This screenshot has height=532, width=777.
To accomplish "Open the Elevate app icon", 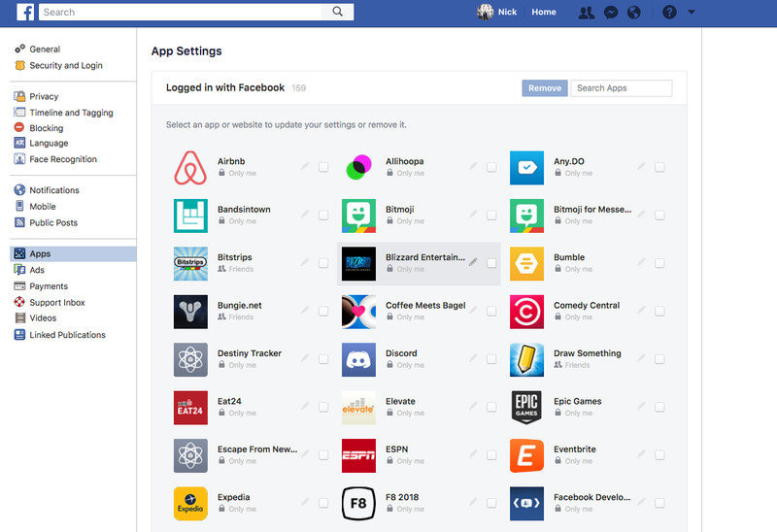I will click(x=358, y=408).
